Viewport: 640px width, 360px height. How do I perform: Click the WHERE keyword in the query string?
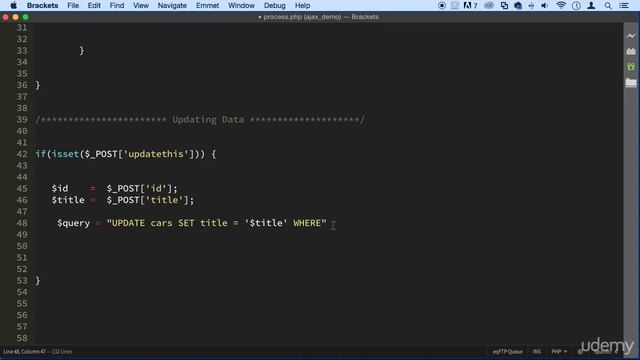click(307, 223)
